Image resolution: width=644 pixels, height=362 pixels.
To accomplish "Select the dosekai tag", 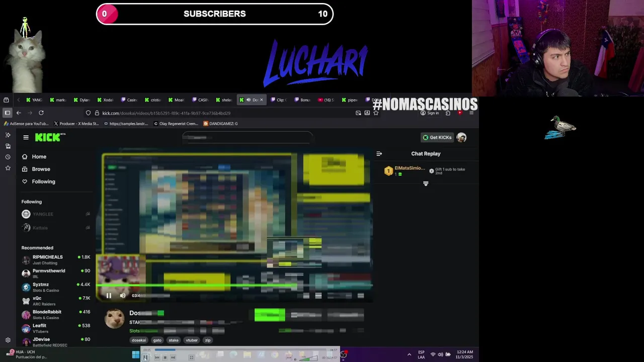I will point(139,340).
